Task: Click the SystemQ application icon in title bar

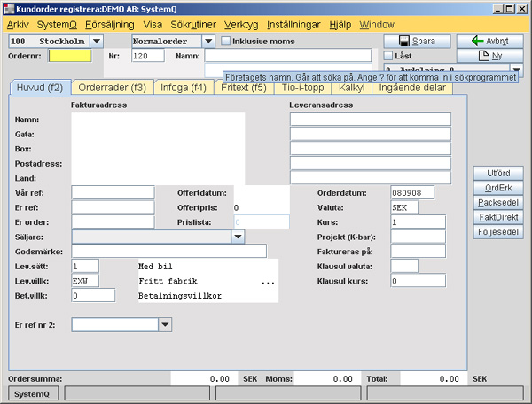Action: click(x=9, y=9)
